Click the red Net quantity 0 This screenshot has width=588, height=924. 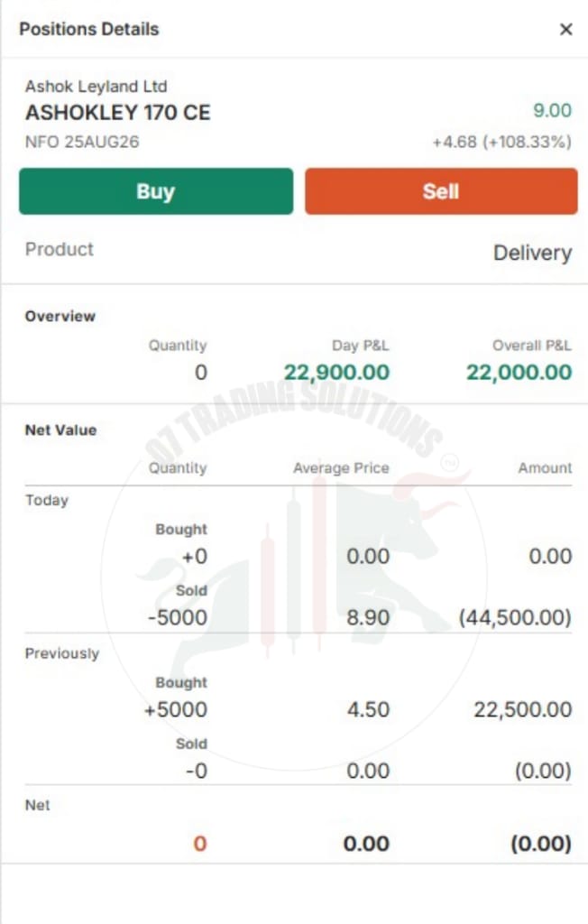pyautogui.click(x=200, y=844)
